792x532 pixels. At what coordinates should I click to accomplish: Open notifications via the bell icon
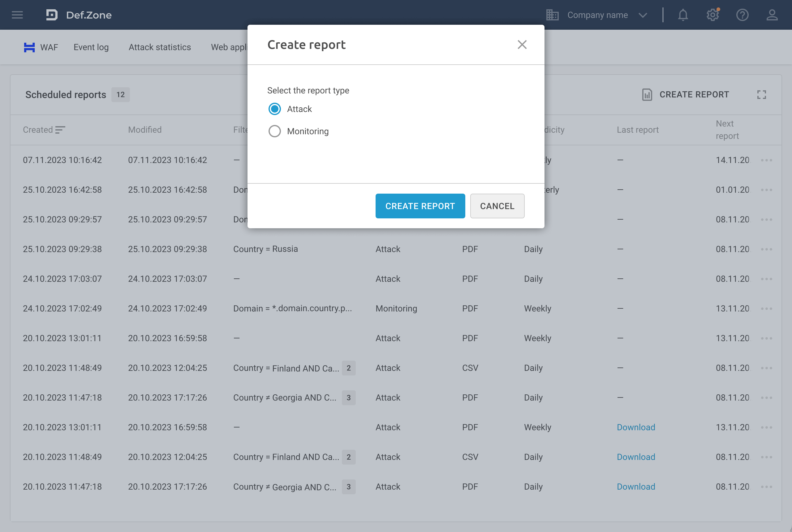pos(683,15)
